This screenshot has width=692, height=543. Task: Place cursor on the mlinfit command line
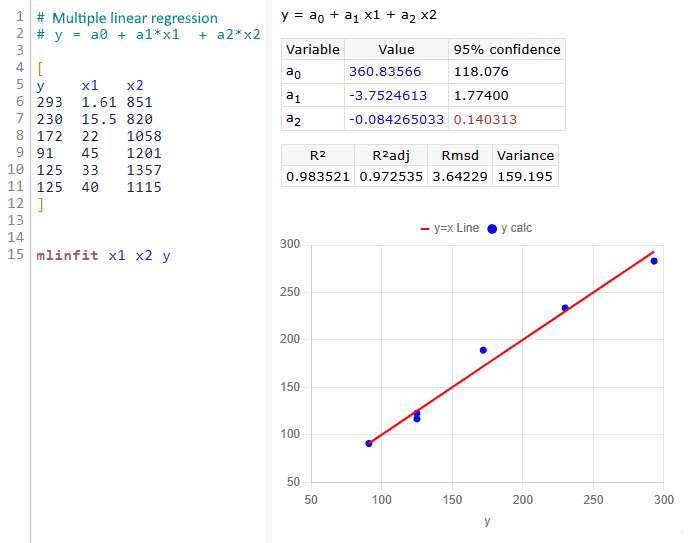click(x=103, y=255)
